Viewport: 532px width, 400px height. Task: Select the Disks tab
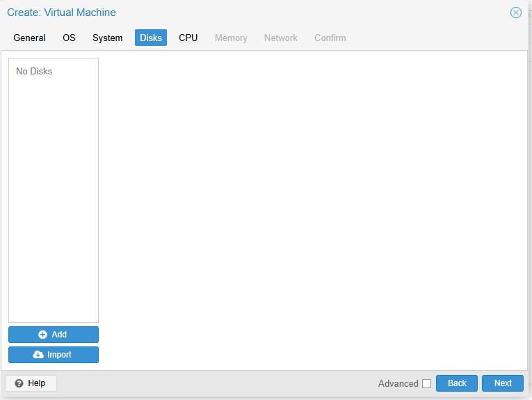[x=151, y=38]
